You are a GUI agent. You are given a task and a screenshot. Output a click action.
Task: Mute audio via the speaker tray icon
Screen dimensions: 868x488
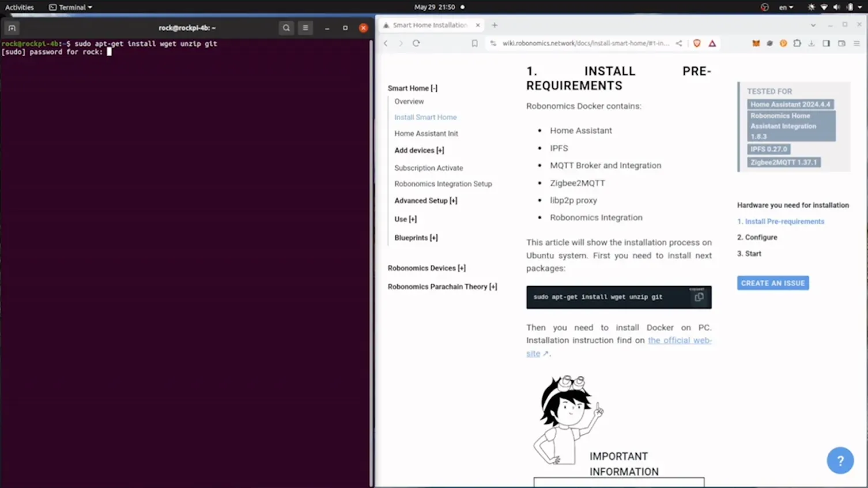[836, 7]
